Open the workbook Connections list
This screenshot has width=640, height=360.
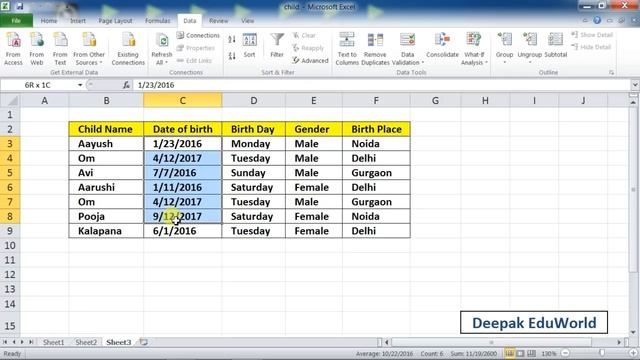[198, 36]
